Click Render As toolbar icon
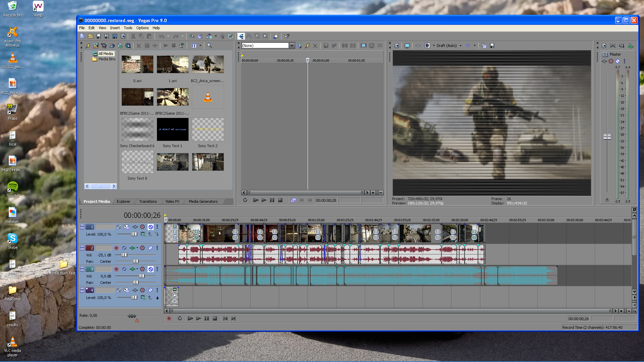This screenshot has width=644, height=362. coord(115,36)
